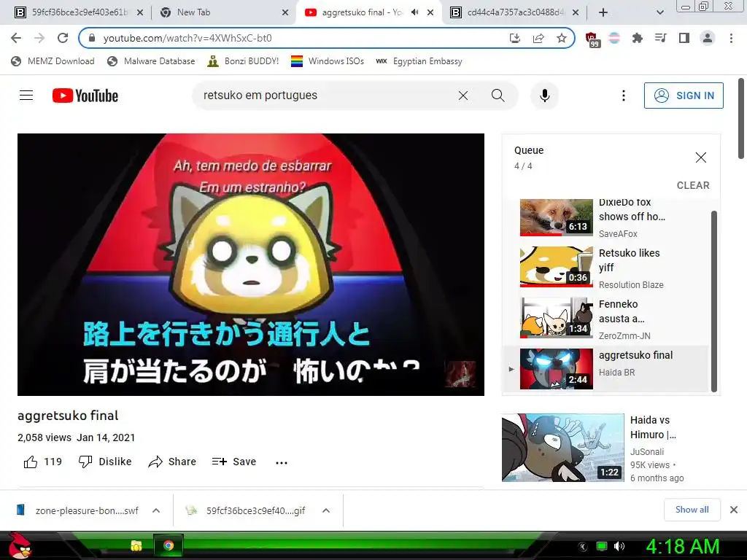Bookmark this page with star icon

click(562, 38)
